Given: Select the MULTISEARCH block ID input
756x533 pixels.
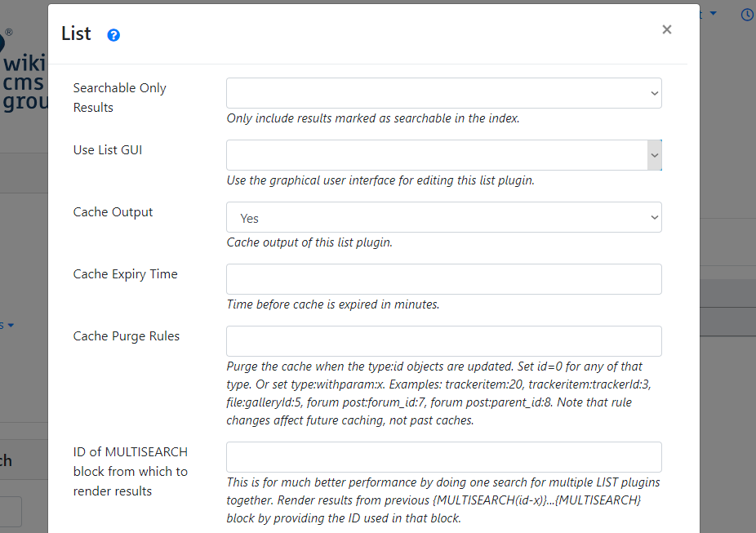Looking at the screenshot, I should click(443, 457).
